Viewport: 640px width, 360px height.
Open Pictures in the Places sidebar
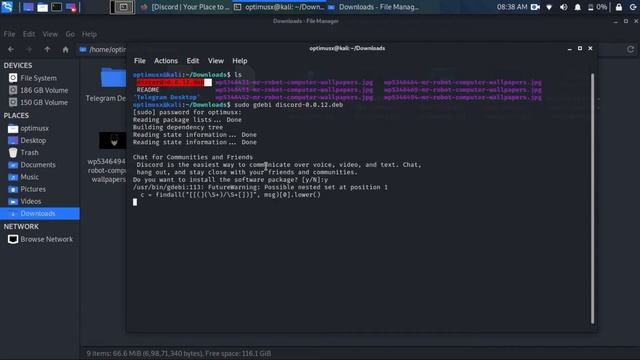40,189
